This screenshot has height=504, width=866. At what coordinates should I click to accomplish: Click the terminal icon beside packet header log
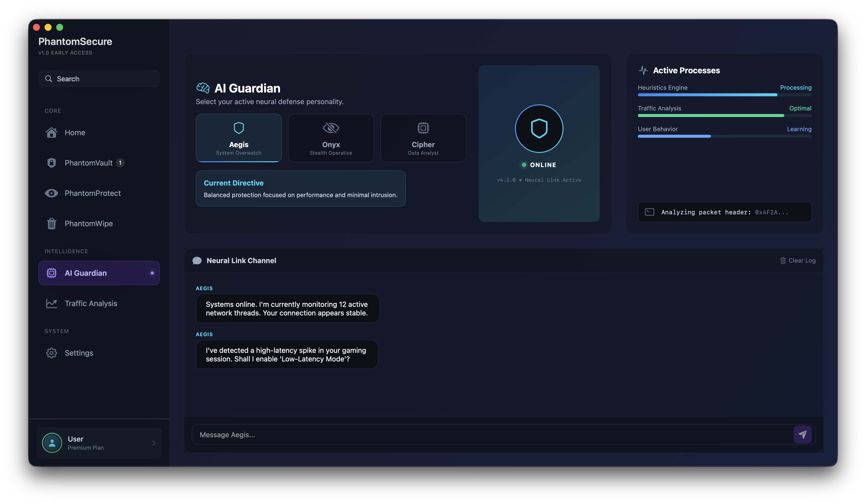(650, 212)
